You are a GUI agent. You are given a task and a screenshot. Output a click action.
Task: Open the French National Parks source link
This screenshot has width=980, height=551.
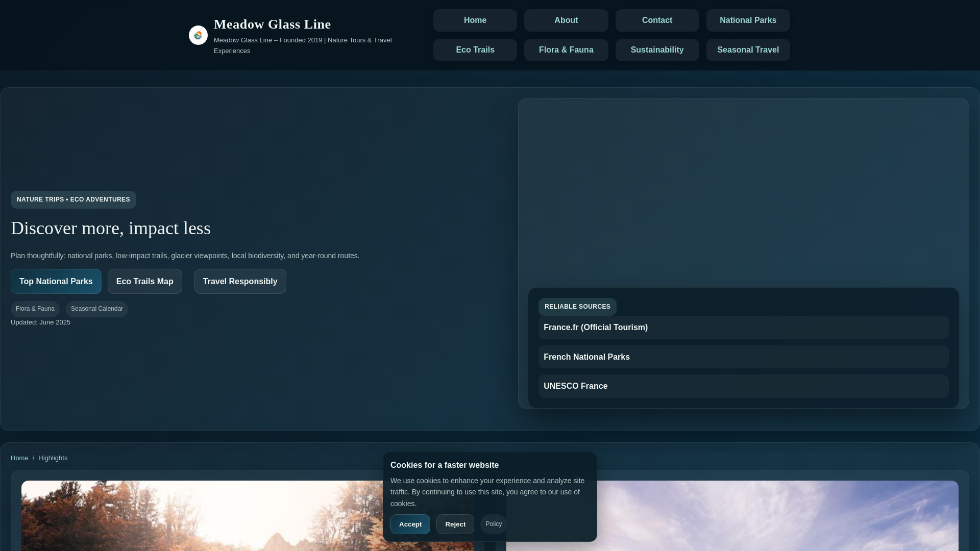(x=743, y=357)
